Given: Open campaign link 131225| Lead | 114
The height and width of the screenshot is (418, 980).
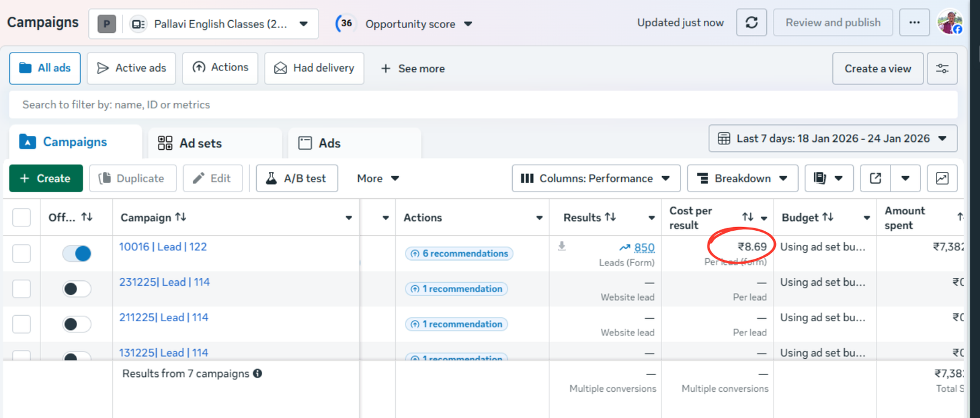Looking at the screenshot, I should click(164, 353).
